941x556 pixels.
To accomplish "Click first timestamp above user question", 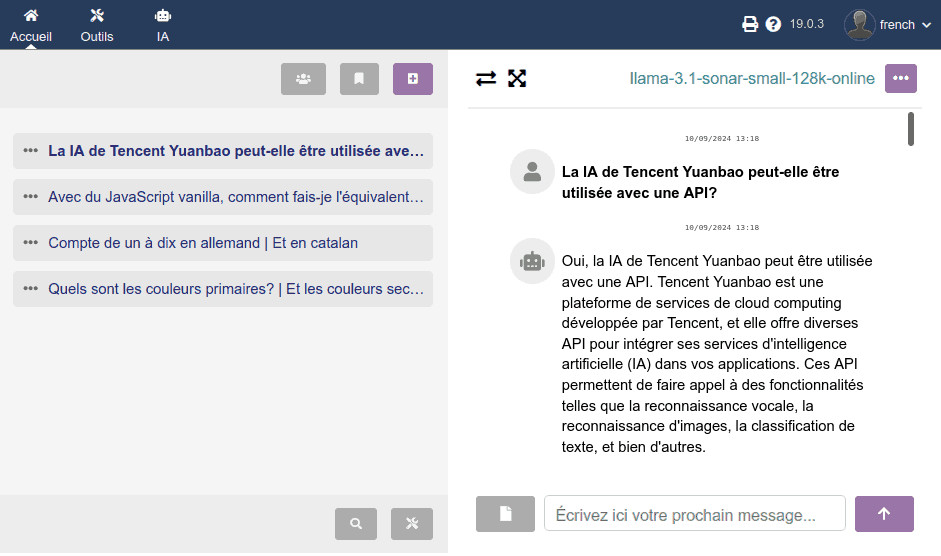I will click(x=722, y=139).
